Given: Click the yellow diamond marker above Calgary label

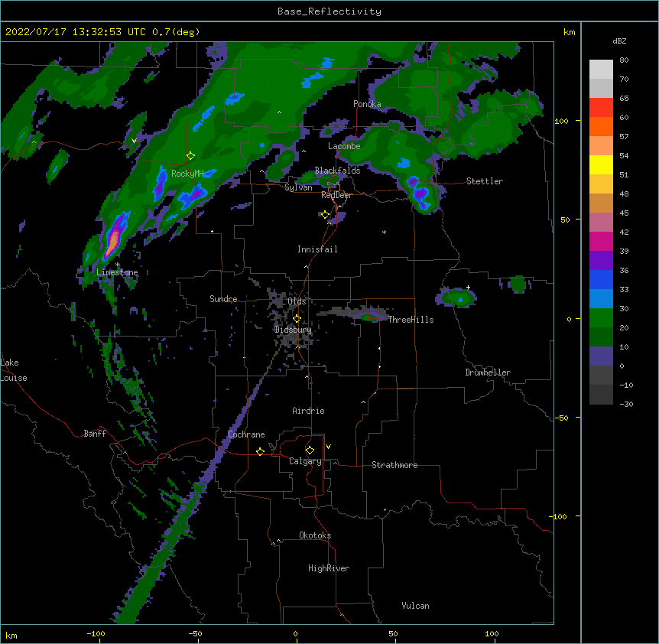Looking at the screenshot, I should (310, 450).
